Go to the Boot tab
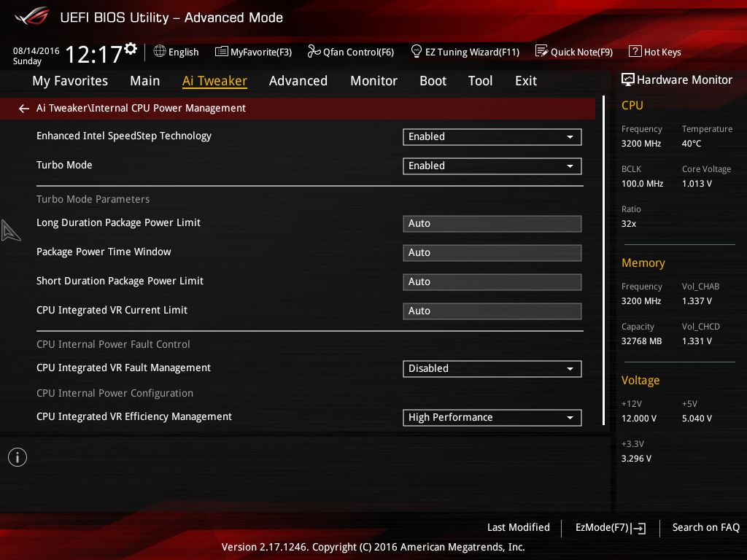The height and width of the screenshot is (560, 747). pyautogui.click(x=433, y=81)
